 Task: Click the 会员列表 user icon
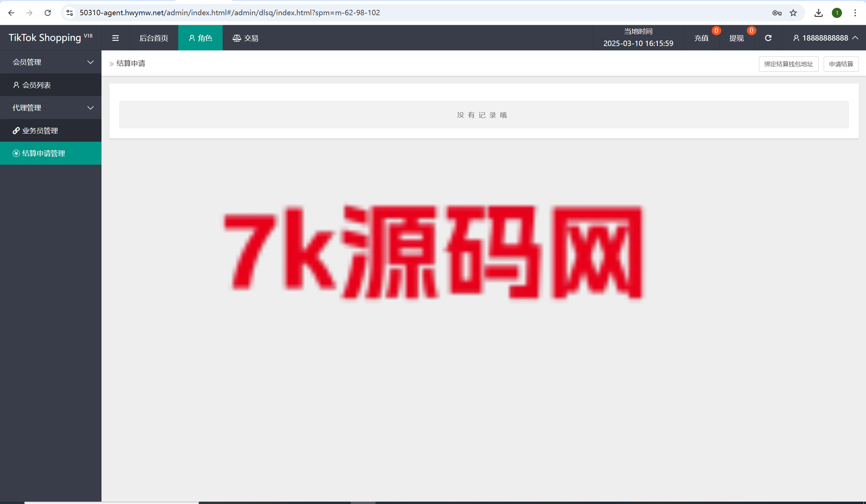16,85
